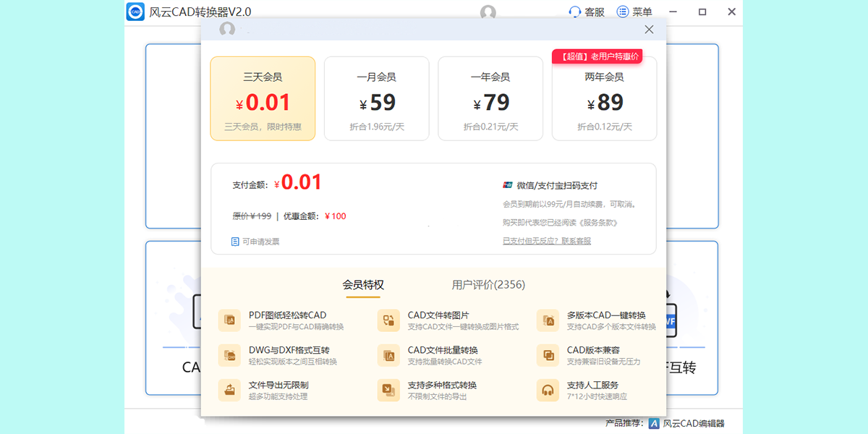This screenshot has height=434, width=868.
Task: Click the 客服 headset icon
Action: pyautogui.click(x=575, y=12)
